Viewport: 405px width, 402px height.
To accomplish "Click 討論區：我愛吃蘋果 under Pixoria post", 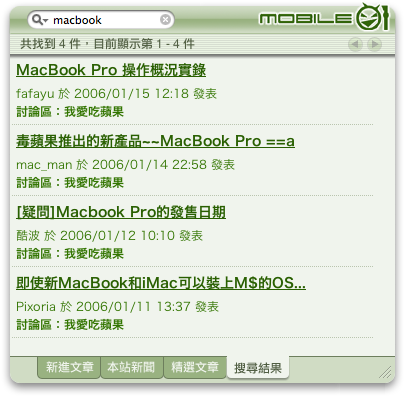I will (x=70, y=324).
